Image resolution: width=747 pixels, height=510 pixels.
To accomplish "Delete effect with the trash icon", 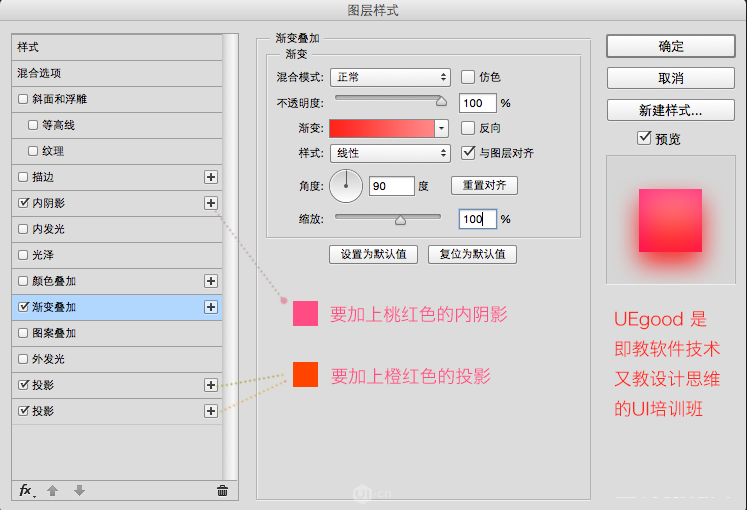I will pyautogui.click(x=222, y=490).
